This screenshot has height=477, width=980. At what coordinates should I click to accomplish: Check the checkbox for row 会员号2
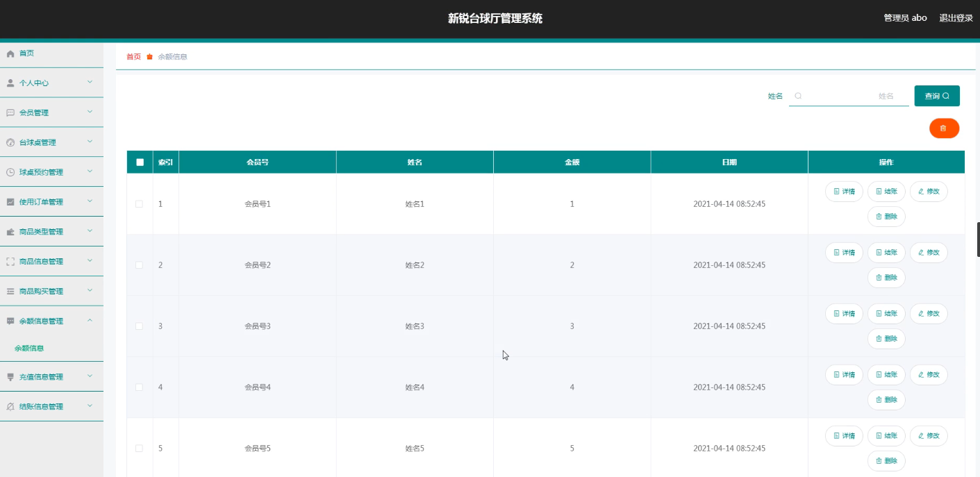[x=140, y=265]
